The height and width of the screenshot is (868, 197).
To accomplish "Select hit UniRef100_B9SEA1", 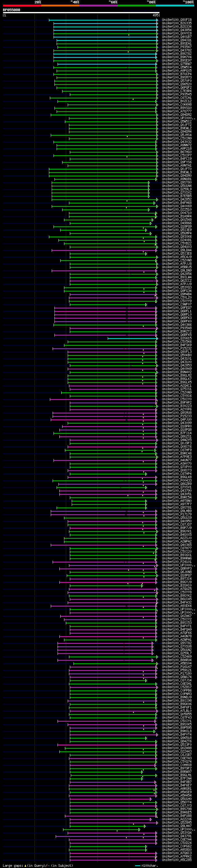I will point(176,43).
